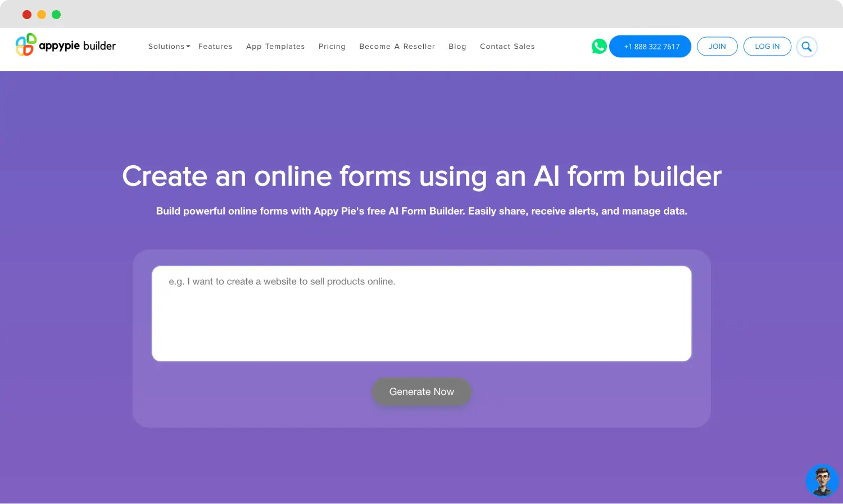Open the Blog link
This screenshot has width=843, height=504.
457,47
